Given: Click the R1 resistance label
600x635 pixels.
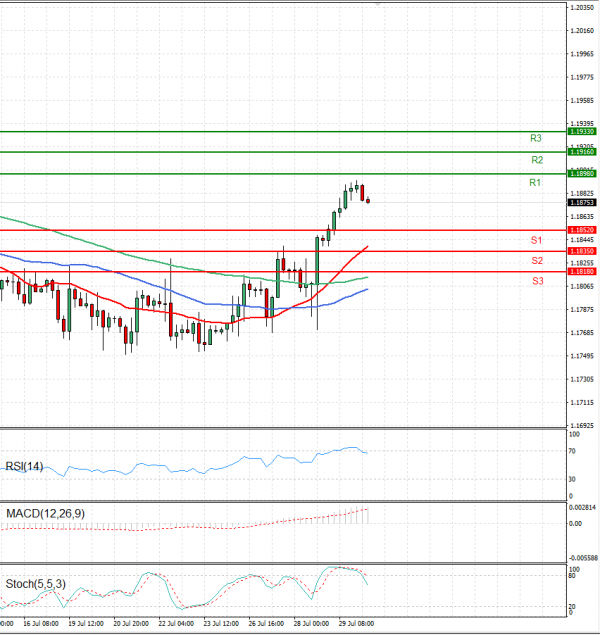Looking at the screenshot, I should pos(535,183).
